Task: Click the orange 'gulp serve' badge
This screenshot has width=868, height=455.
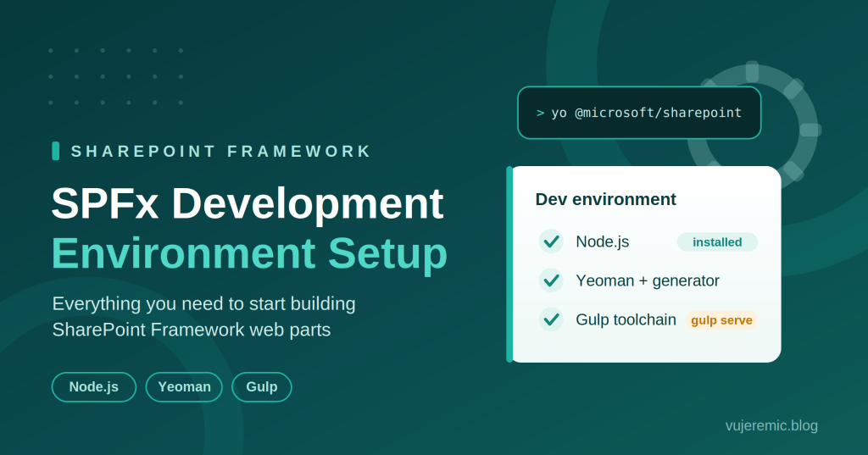Action: click(721, 320)
